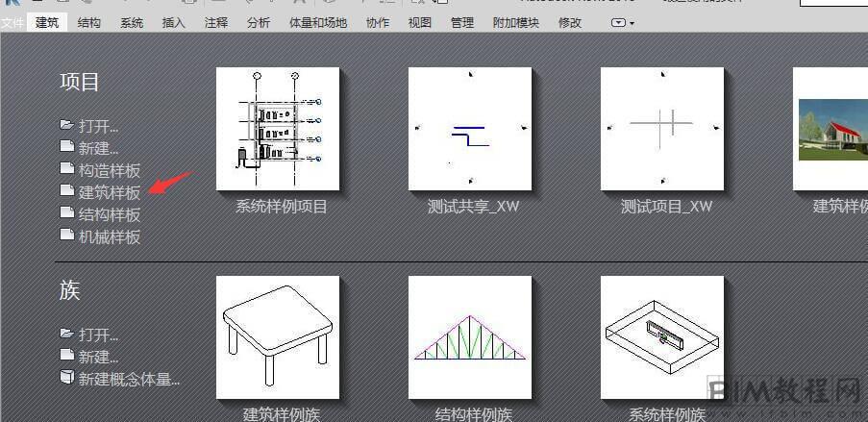Image resolution: width=868 pixels, height=422 pixels.
Task: Open the 建筑样例族 table thumbnail
Action: (278, 337)
